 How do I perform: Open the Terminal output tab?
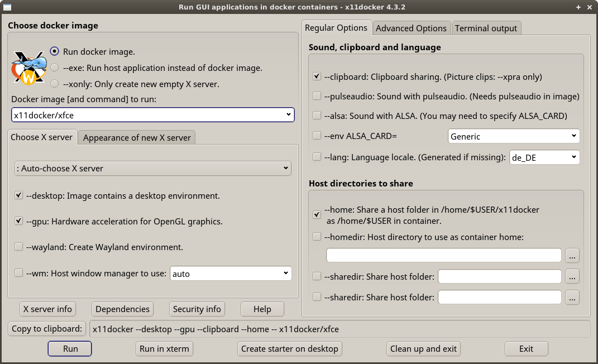coord(486,28)
